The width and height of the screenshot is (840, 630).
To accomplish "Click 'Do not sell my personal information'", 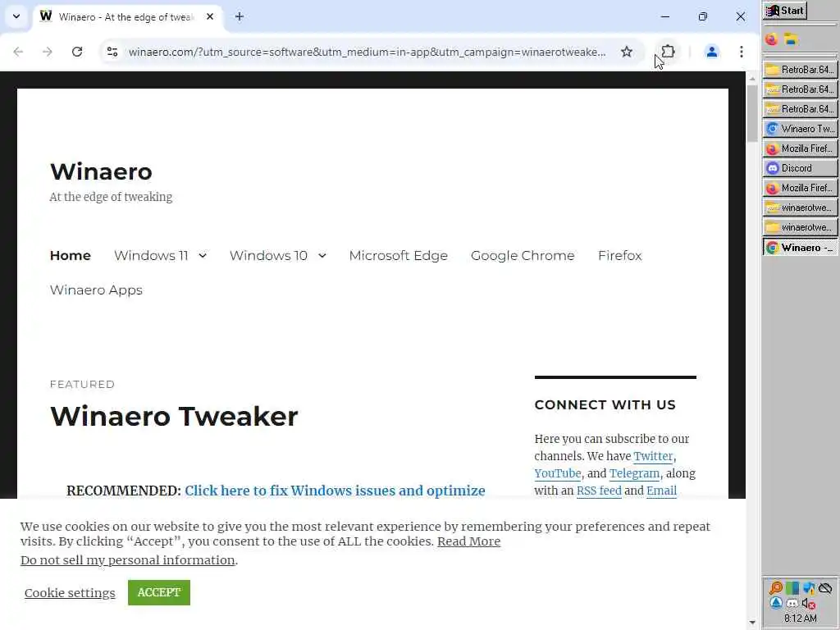I will point(127,560).
